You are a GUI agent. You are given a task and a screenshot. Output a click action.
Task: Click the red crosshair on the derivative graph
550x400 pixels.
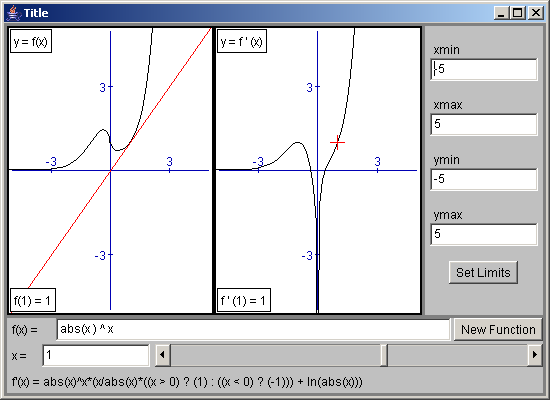point(337,142)
